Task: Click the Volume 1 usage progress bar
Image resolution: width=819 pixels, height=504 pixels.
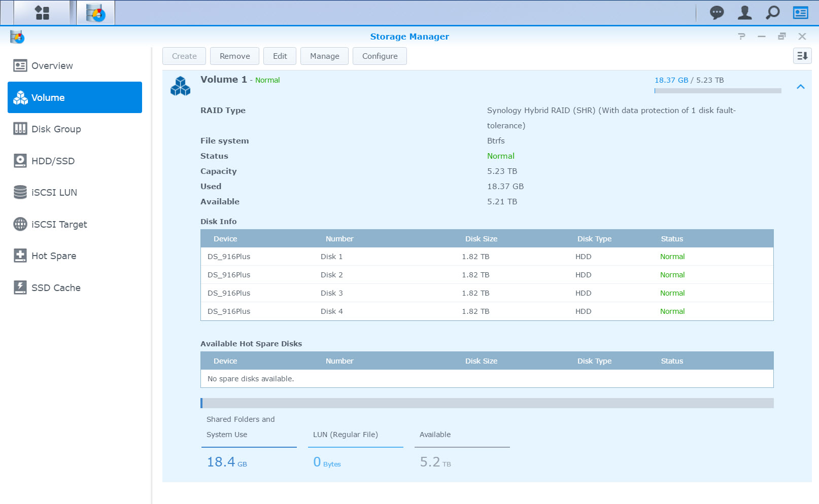Action: pyautogui.click(x=718, y=91)
